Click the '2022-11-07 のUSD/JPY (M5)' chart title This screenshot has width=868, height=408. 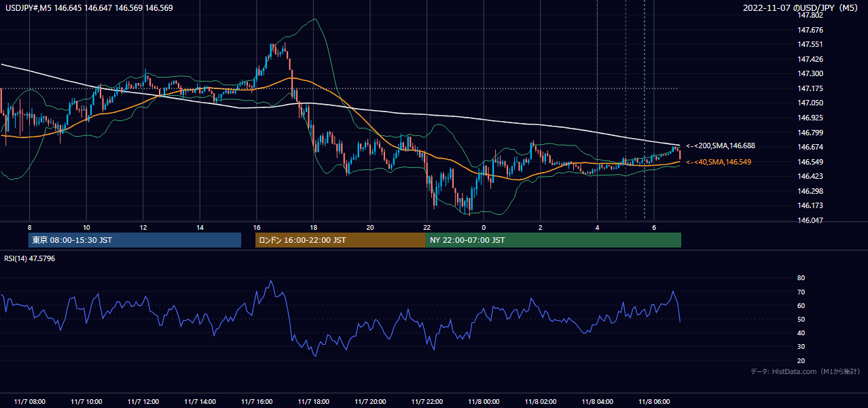[802, 8]
